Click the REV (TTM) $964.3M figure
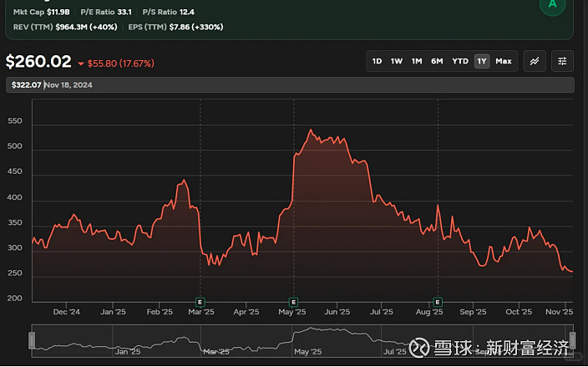This screenshot has height=367, width=588. [65, 27]
